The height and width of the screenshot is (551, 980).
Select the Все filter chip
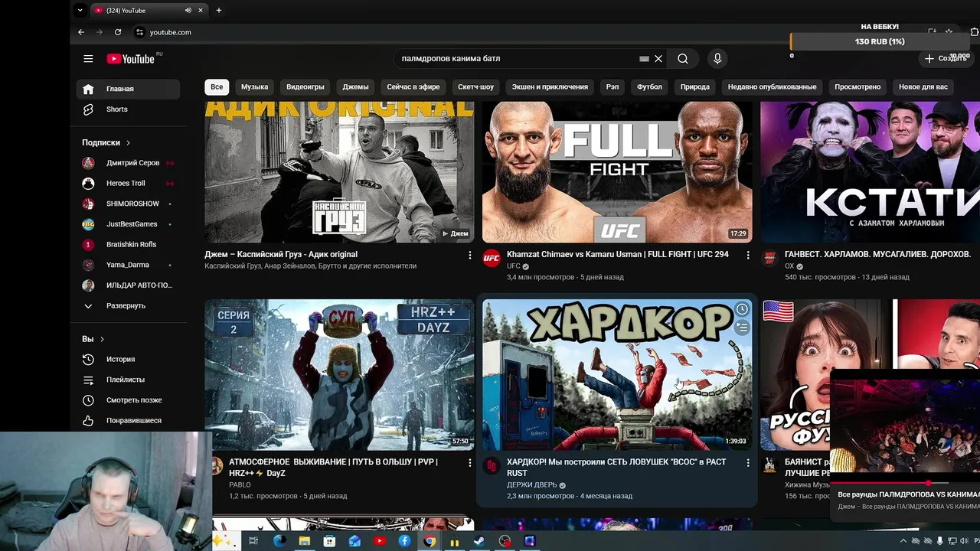(x=217, y=86)
